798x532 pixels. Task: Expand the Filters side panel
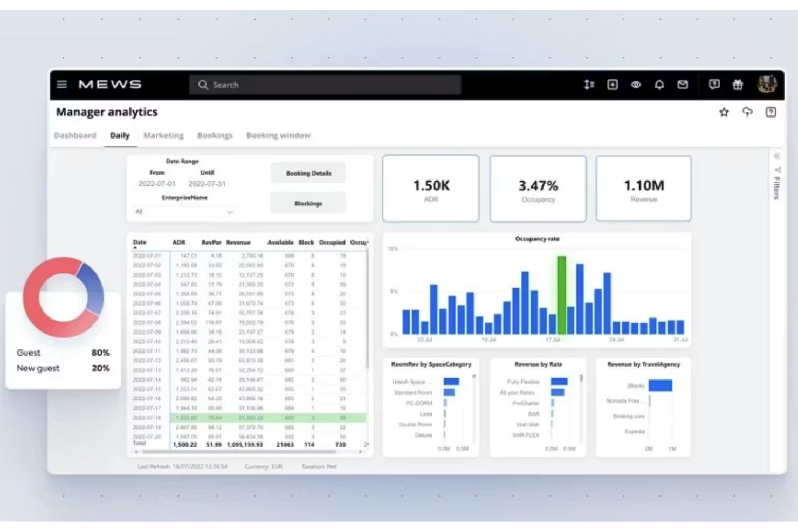click(x=777, y=156)
